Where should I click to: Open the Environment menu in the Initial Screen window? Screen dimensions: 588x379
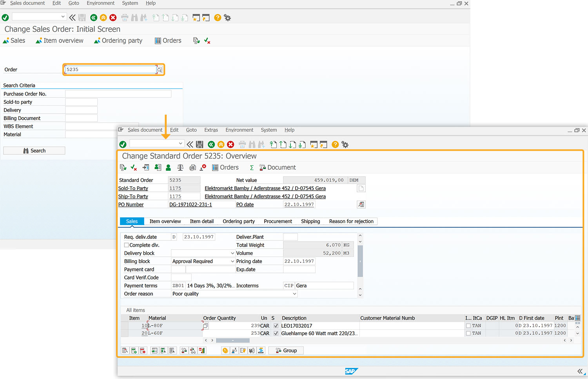point(101,3)
